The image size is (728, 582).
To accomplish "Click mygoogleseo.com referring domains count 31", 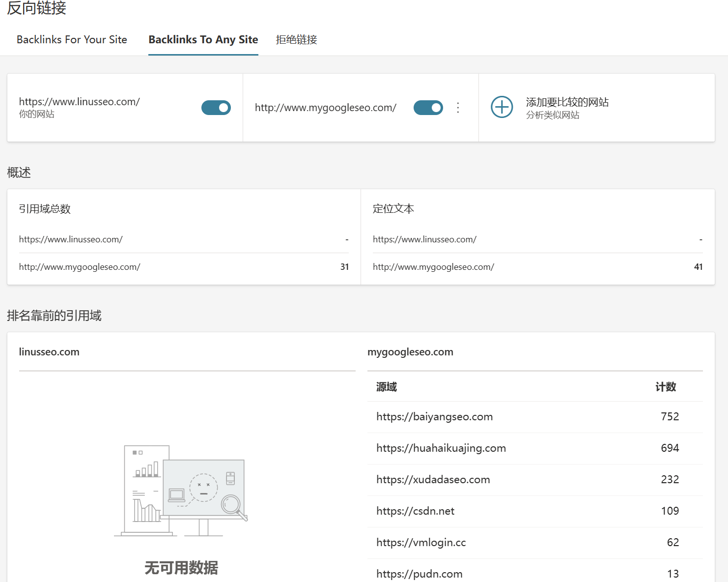I will coord(344,267).
